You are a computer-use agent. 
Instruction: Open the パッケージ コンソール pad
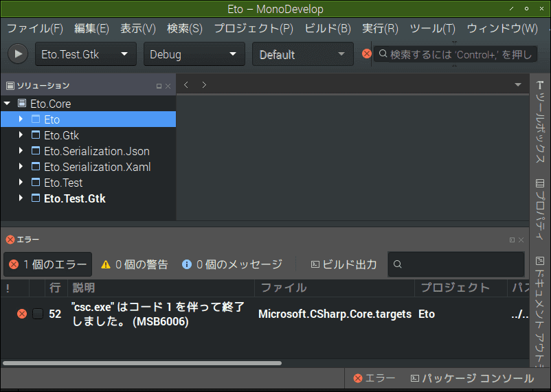click(473, 378)
